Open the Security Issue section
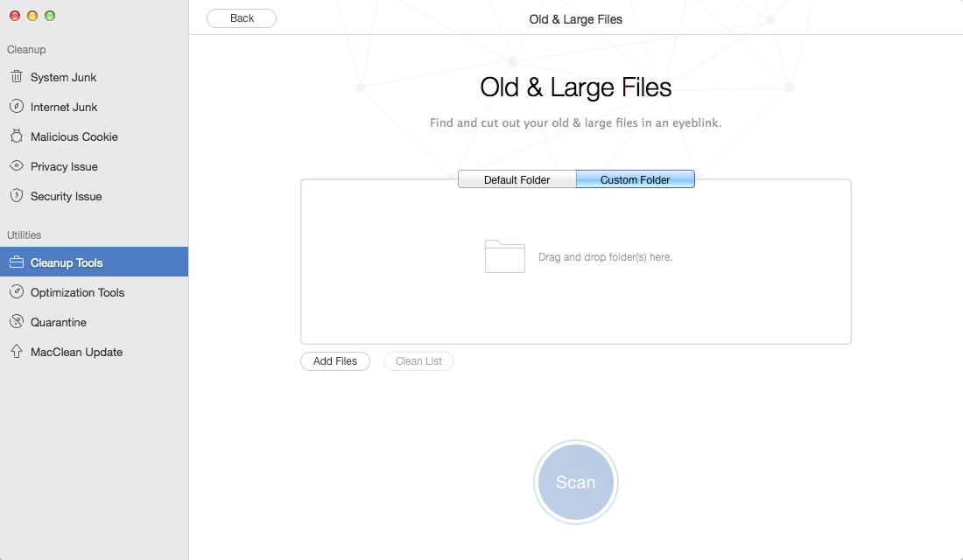This screenshot has height=560, width=963. 94,197
